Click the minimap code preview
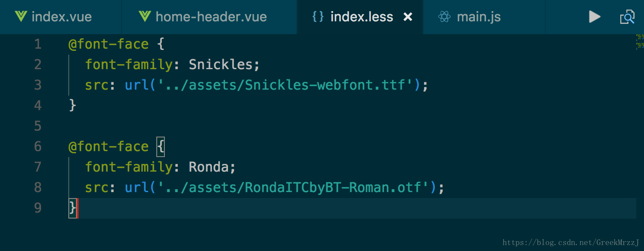The width and height of the screenshot is (644, 251). [639, 41]
